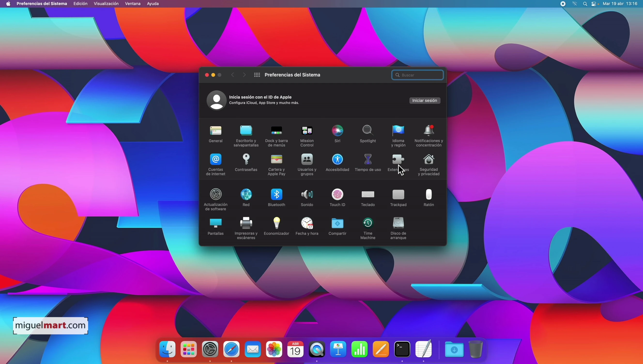
Task: Open Control Center in menu bar
Action: click(594, 4)
